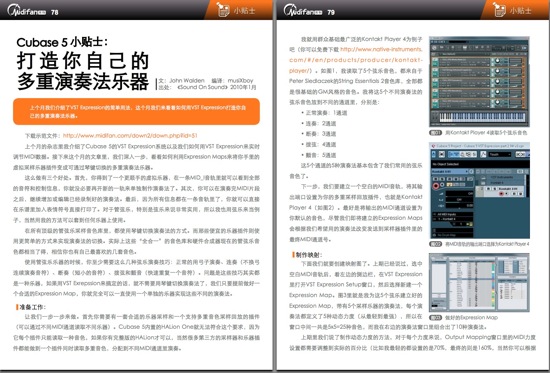
Task: Click the author credit John Walden
Action: click(x=181, y=80)
